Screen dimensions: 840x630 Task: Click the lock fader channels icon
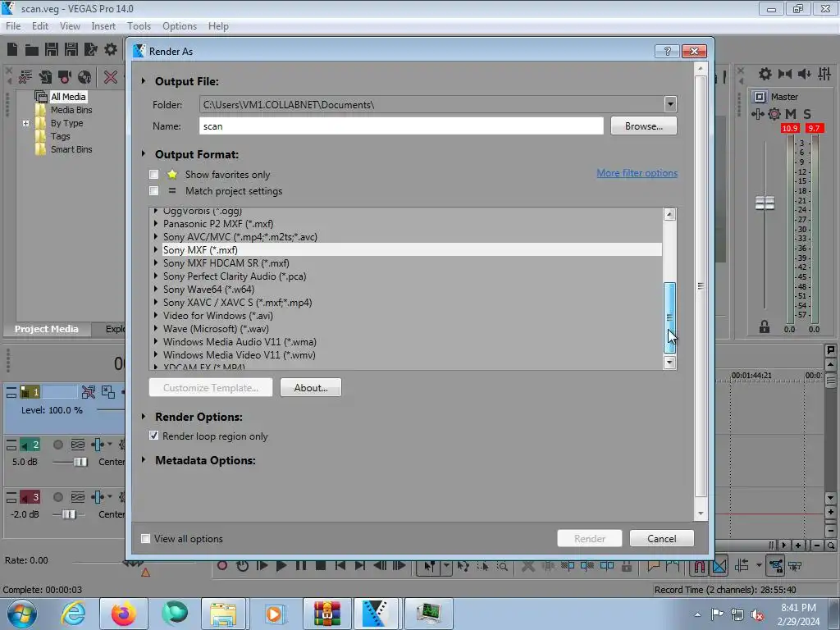(x=765, y=326)
